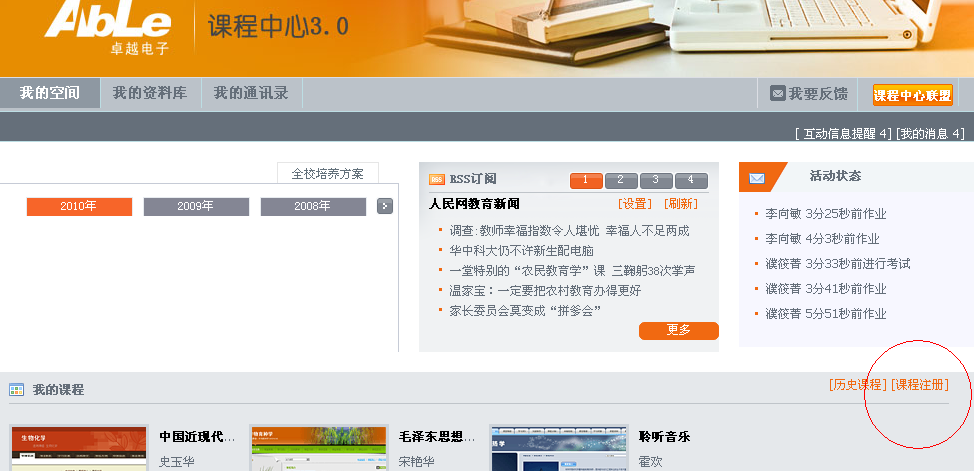Click the 我的课程 grid icon
The height and width of the screenshot is (471, 974).
(x=16, y=390)
